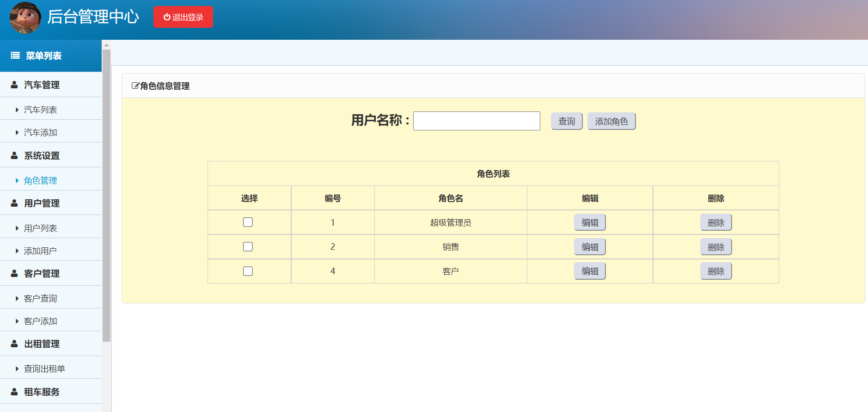Delete the 销售 role
Image resolution: width=868 pixels, height=412 pixels.
[716, 247]
